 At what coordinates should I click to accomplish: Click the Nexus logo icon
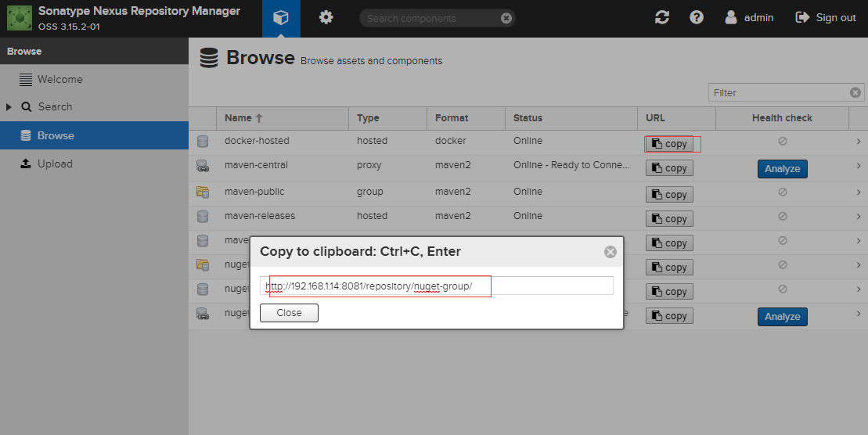[20, 18]
